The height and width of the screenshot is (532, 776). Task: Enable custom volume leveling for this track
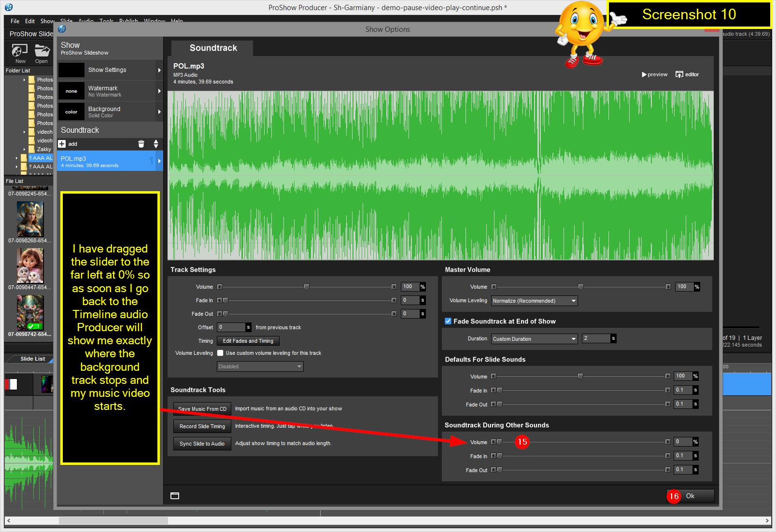pos(220,353)
